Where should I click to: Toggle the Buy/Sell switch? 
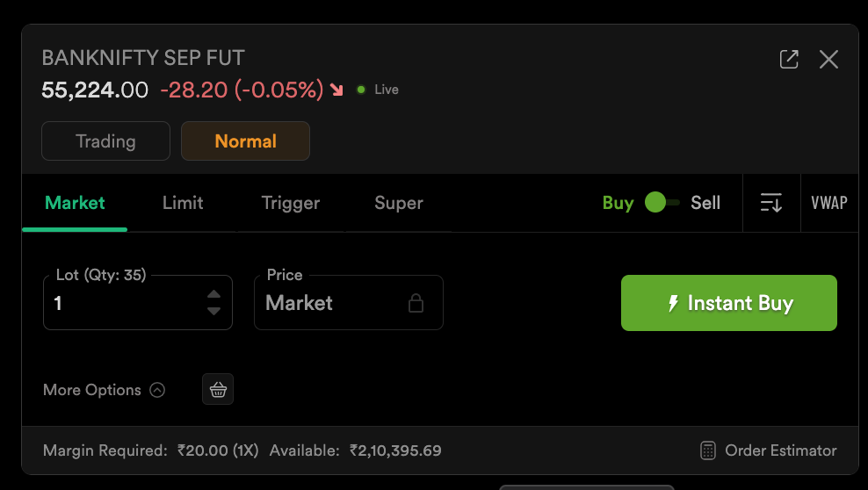coord(662,203)
